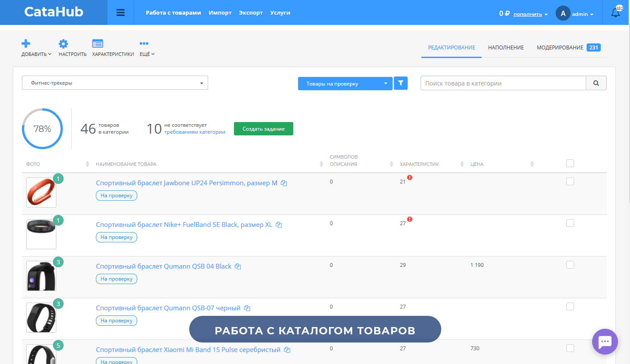Open Jawbone UP24 Persimmon product link
Image resolution: width=630 pixels, height=364 pixels.
[x=187, y=183]
